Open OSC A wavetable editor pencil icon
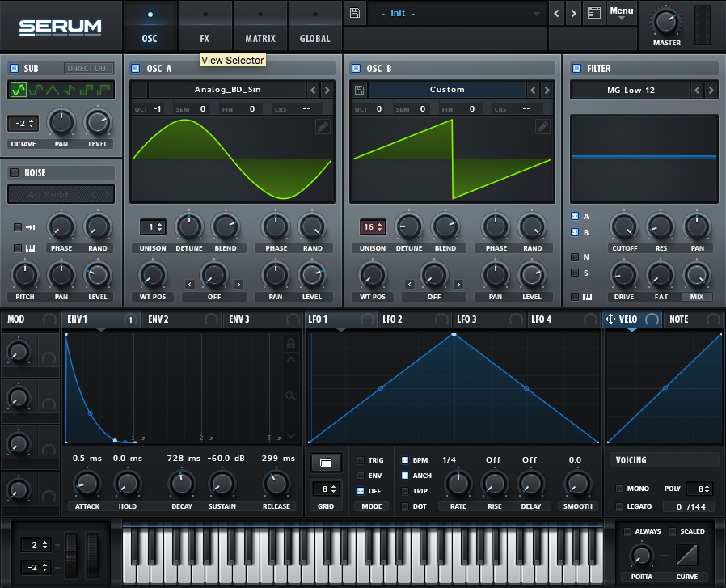Screen dimensions: 726x588 [323, 126]
